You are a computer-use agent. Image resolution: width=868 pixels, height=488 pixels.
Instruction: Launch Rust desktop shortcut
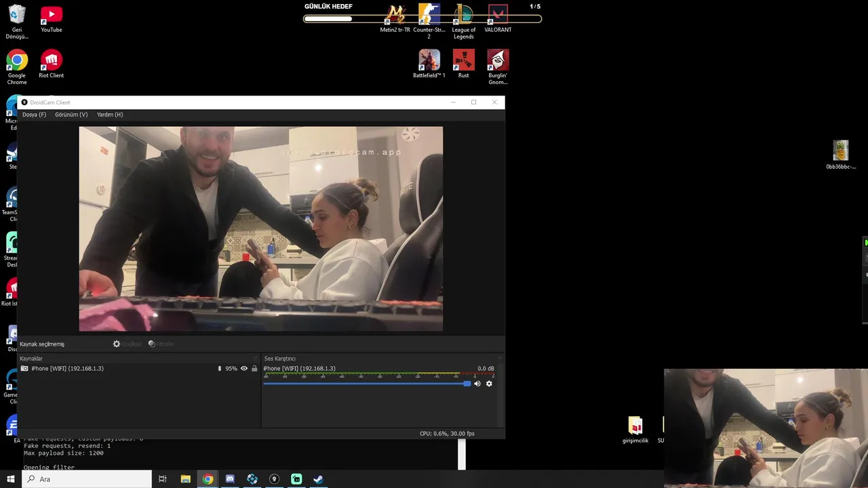point(464,64)
